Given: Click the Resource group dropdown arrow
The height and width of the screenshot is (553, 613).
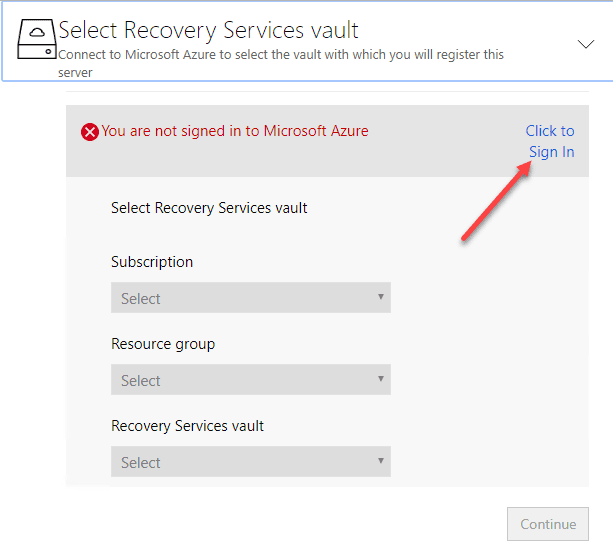Looking at the screenshot, I should [380, 379].
